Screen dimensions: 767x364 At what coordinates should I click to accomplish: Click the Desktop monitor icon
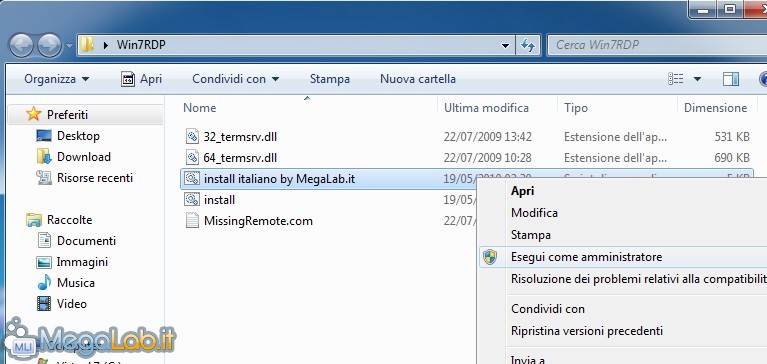[x=44, y=136]
